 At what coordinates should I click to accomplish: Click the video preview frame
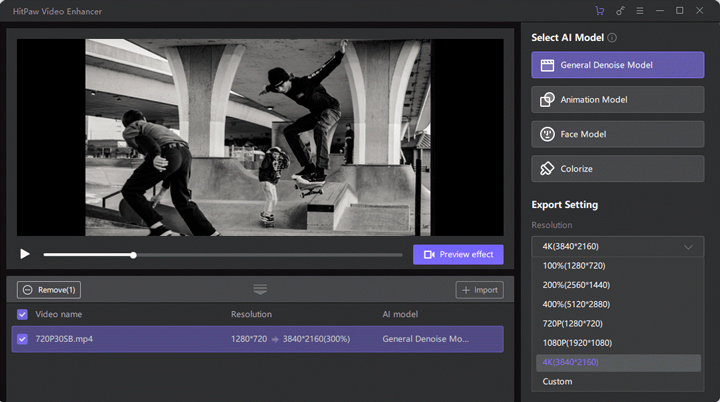[x=260, y=137]
